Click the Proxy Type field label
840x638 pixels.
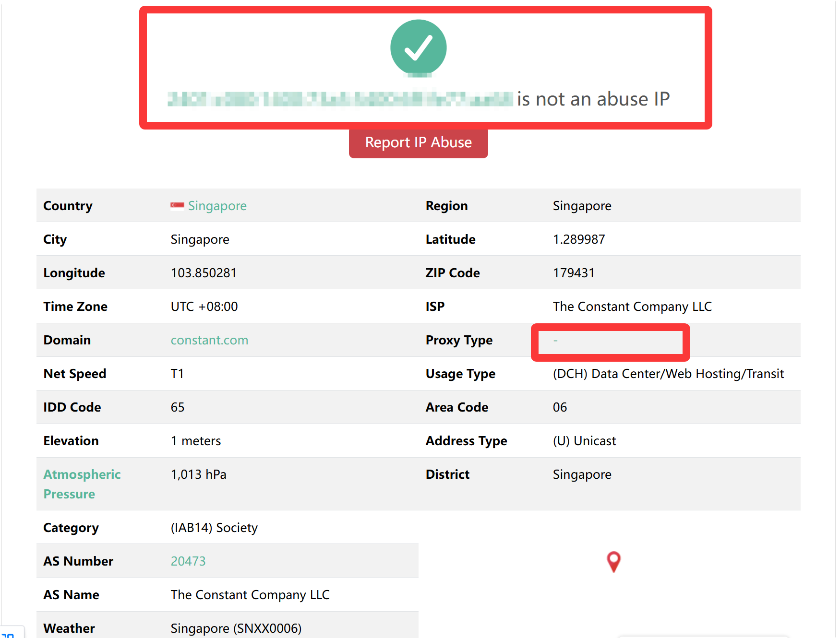tap(459, 340)
